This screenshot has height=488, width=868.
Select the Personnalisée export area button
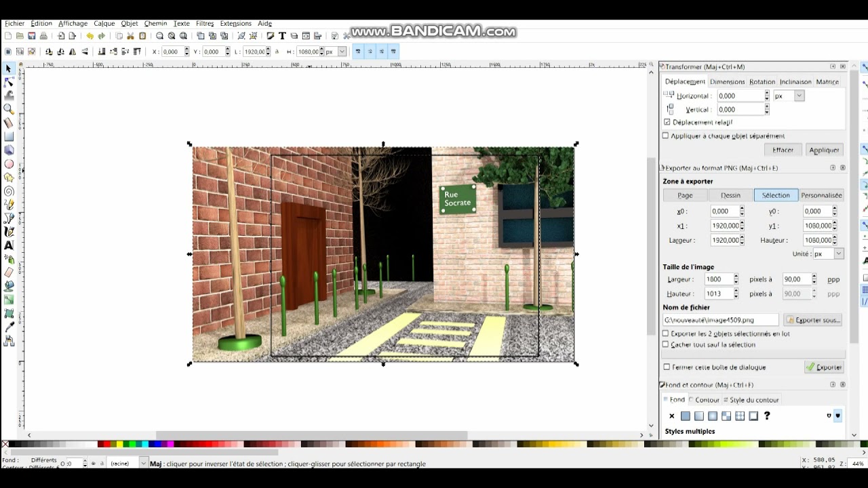click(822, 195)
